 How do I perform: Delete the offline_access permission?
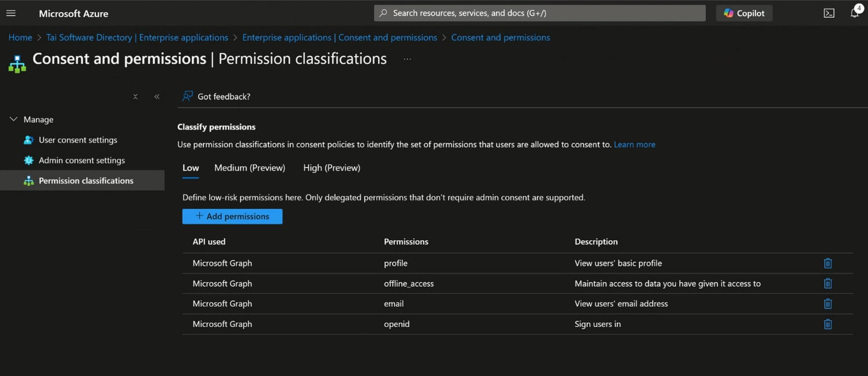click(x=828, y=283)
